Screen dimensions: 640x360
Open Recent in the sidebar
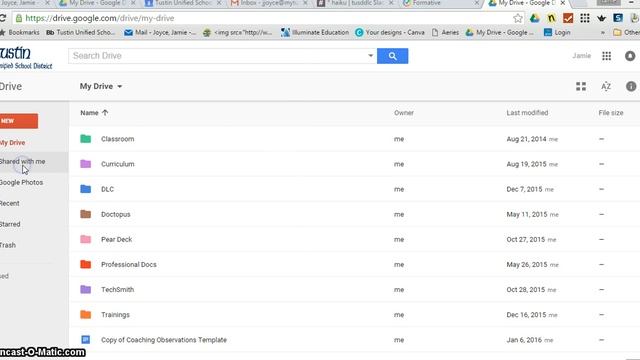(10, 203)
